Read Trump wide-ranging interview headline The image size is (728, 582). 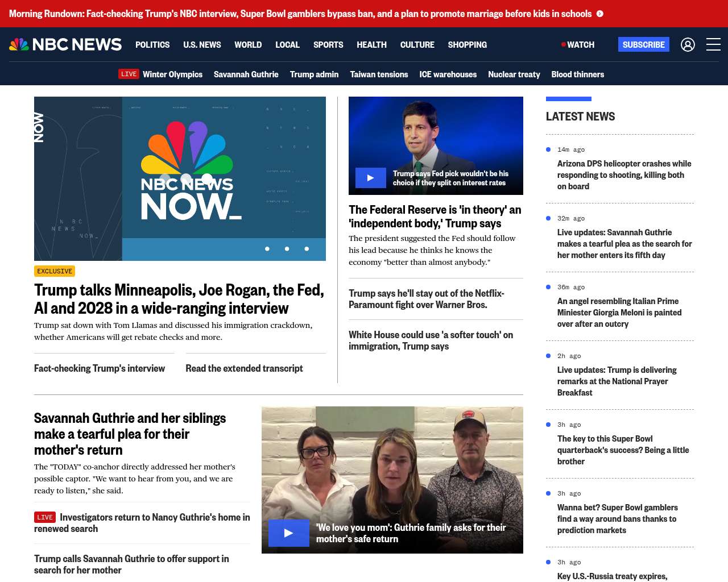click(x=179, y=299)
